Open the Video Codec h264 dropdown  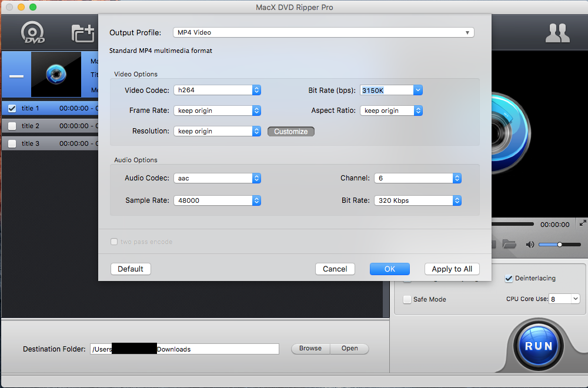tap(217, 90)
